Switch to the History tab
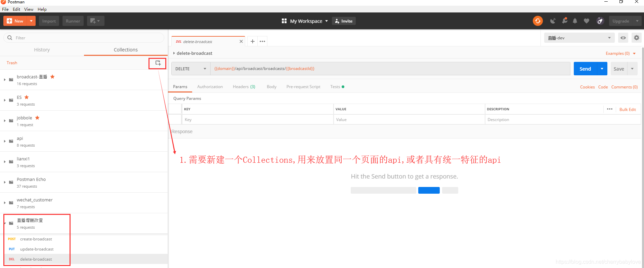The width and height of the screenshot is (644, 268). click(42, 50)
